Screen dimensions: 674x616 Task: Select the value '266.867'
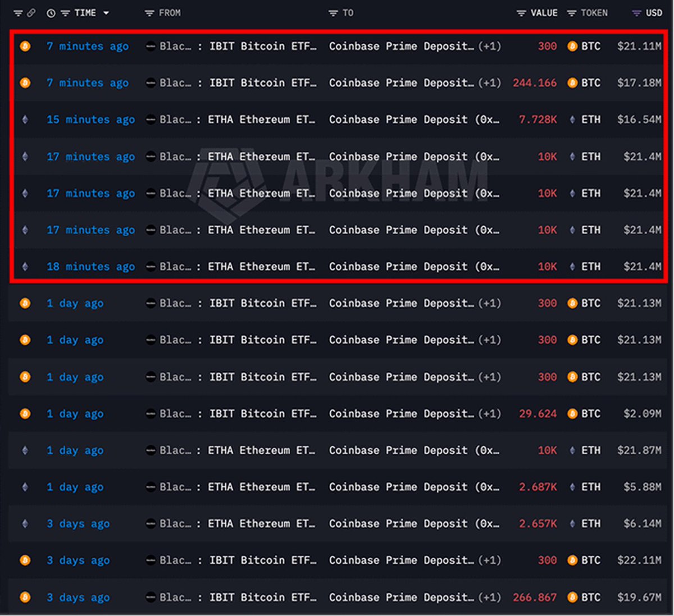[535, 597]
